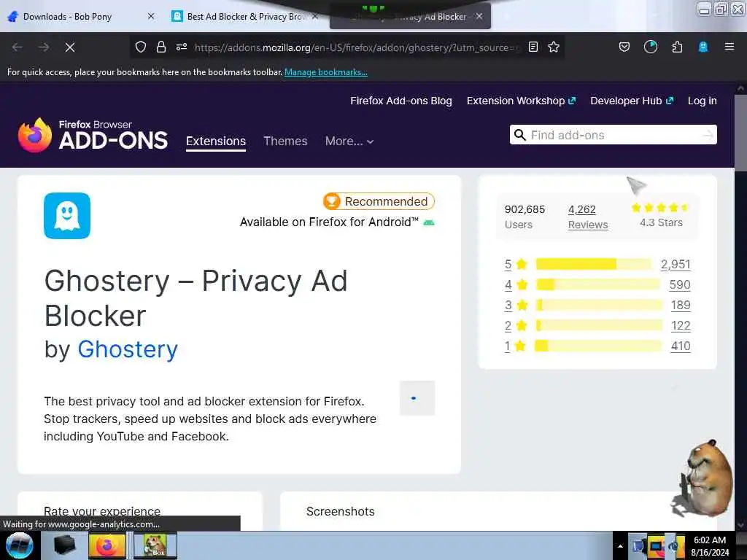
Task: Submit search with the arrow icon
Action: click(x=708, y=135)
